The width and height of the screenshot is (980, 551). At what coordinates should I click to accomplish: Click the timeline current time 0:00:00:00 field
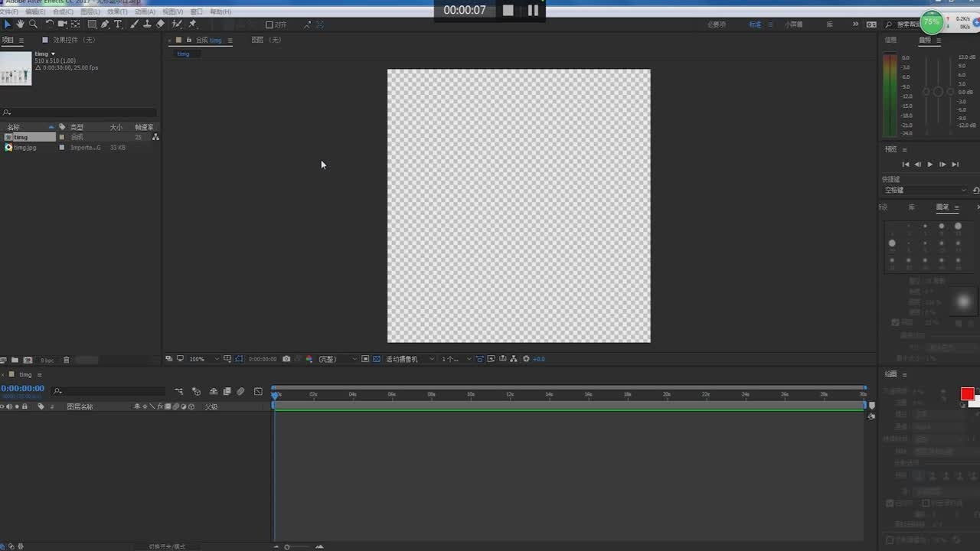point(23,389)
